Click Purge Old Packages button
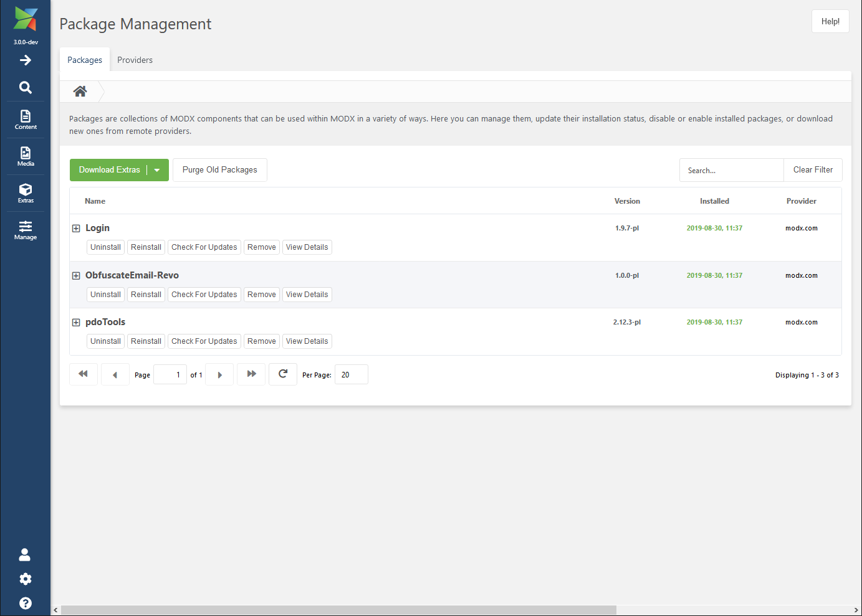The width and height of the screenshot is (862, 616). point(220,170)
